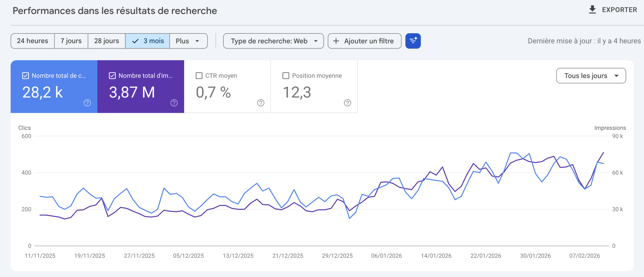
Task: Click the plus icon on Ajouter un filtre
Action: pos(336,41)
